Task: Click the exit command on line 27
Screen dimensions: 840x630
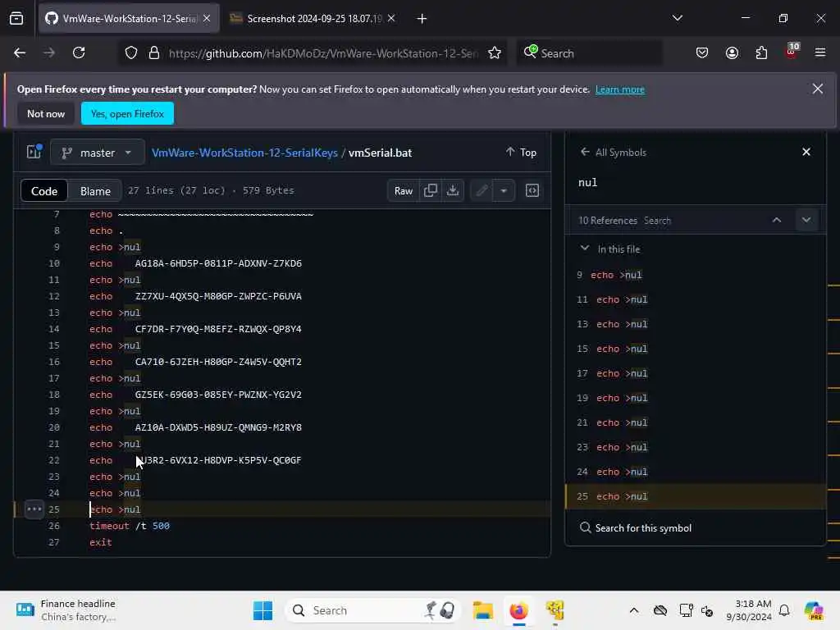Action: 101,542
